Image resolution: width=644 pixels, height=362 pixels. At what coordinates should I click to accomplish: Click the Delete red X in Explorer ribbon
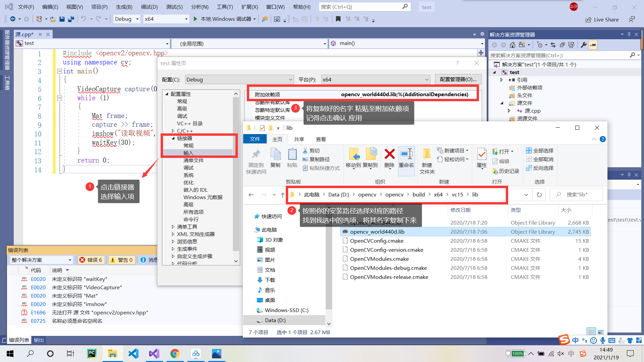(389, 158)
